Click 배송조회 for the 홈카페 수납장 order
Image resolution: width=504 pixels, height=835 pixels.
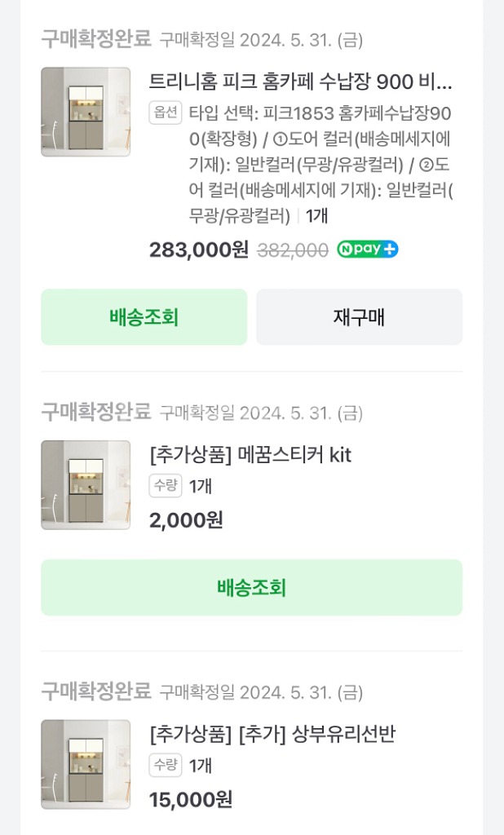point(144,317)
